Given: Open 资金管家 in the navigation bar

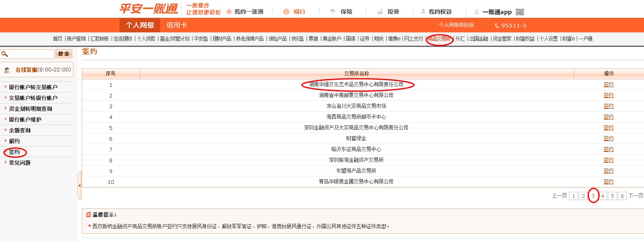Looking at the screenshot, I should [x=502, y=39].
